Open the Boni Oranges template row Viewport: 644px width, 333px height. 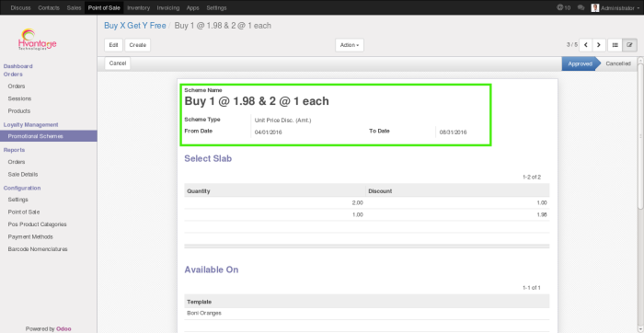click(367, 314)
